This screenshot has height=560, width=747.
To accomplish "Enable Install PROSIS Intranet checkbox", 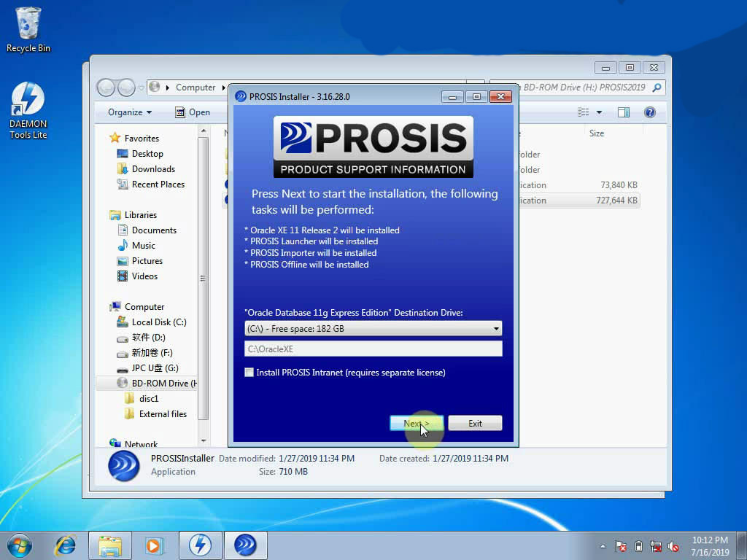I will 249,373.
